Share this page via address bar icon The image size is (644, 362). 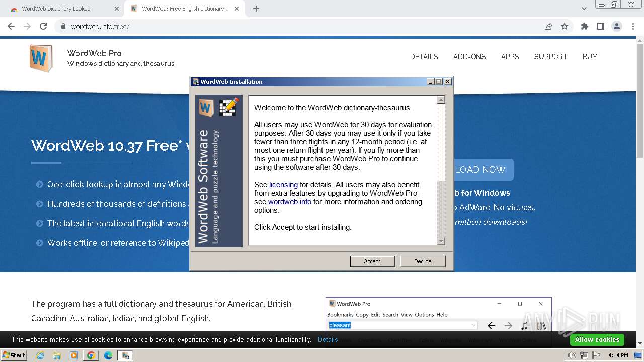click(x=548, y=26)
